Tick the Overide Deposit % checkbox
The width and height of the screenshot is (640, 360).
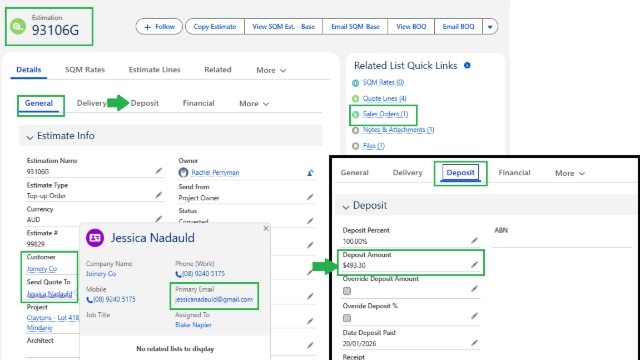[x=347, y=318]
